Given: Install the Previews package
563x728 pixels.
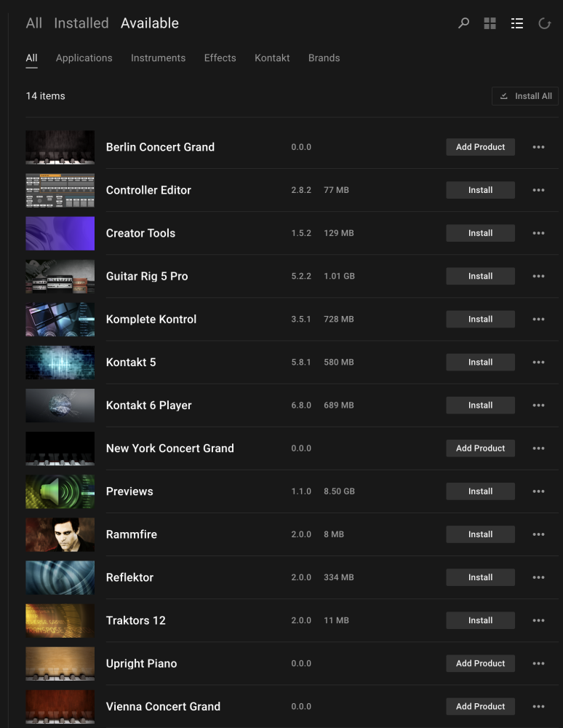Looking at the screenshot, I should 481,491.
